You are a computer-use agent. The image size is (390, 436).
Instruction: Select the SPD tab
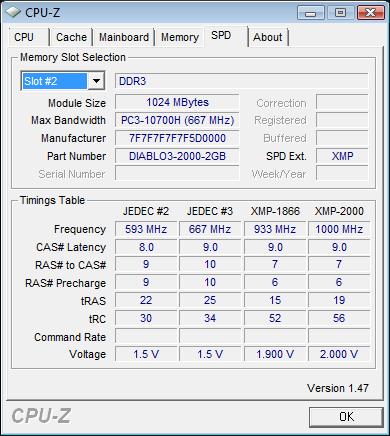click(226, 35)
